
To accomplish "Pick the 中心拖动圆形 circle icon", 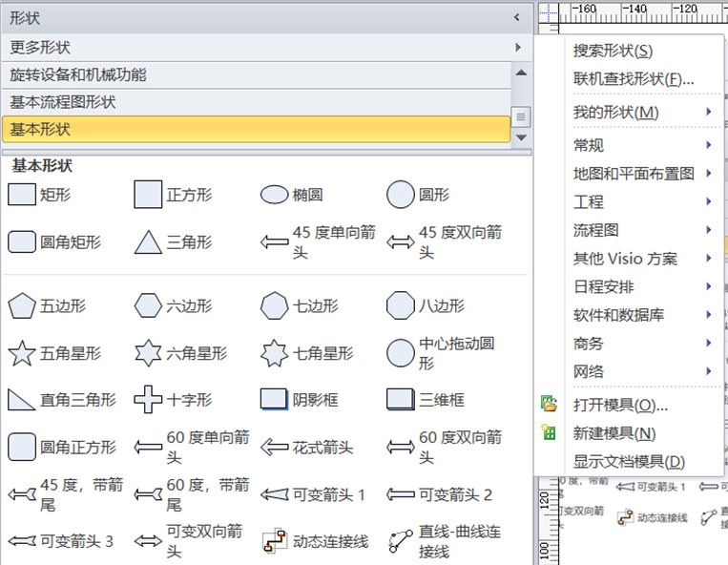I will coord(400,353).
